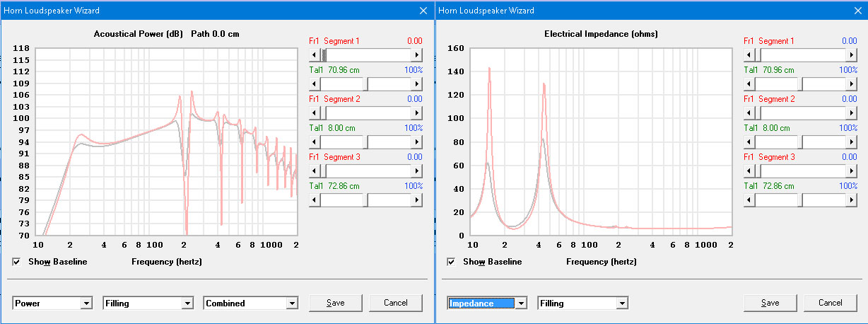Click right arrow of 70.96 cm slider in Acoustical Power window
This screenshot has width=868, height=324.
[417, 83]
